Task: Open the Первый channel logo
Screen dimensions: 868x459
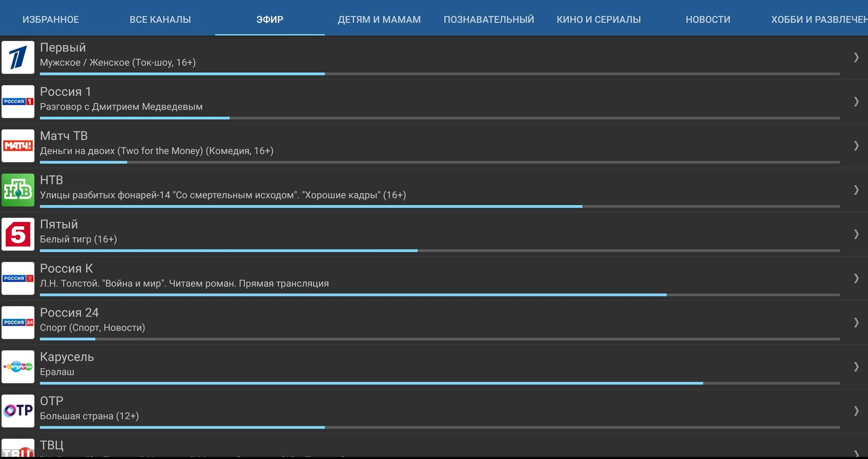Action: tap(18, 58)
